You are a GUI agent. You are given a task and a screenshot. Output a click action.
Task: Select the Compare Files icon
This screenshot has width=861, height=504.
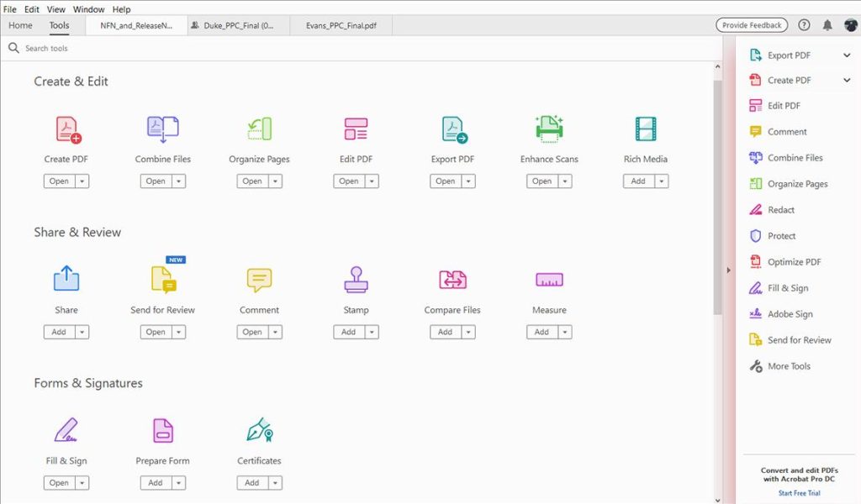pos(452,279)
